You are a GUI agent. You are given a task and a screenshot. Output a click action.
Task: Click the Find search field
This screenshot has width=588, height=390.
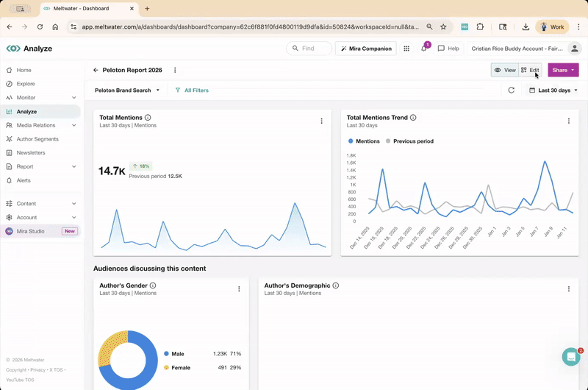309,49
